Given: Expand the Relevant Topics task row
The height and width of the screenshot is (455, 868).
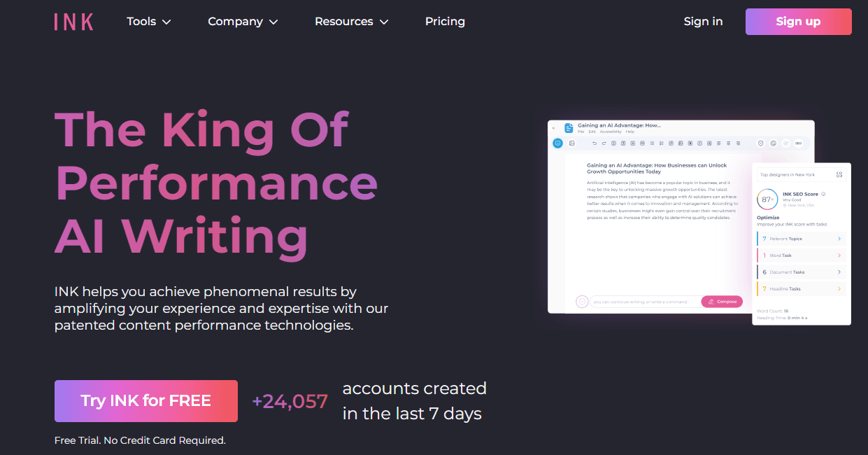Looking at the screenshot, I should [x=802, y=239].
